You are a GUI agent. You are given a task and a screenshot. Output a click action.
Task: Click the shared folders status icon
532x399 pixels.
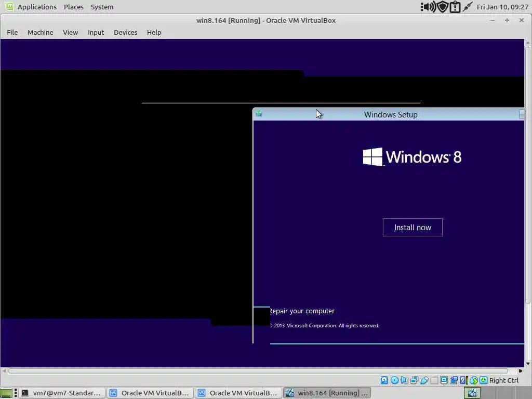454,380
